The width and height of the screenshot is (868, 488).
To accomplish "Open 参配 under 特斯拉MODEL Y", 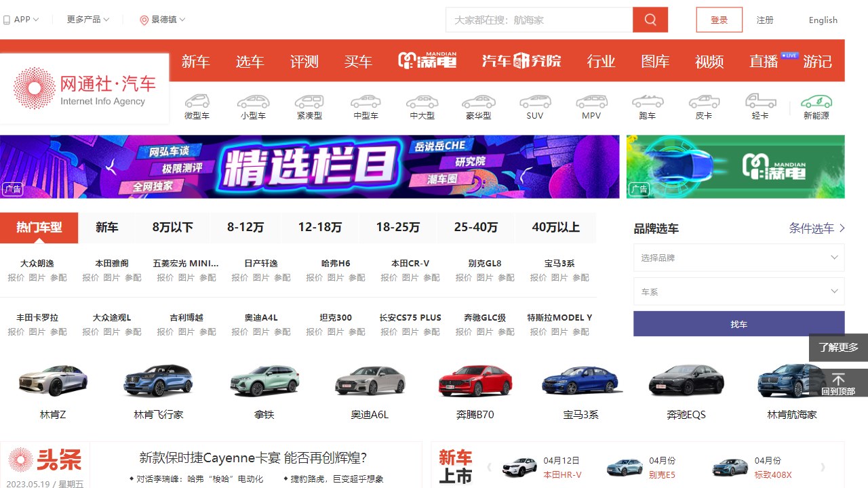I will click(x=581, y=331).
